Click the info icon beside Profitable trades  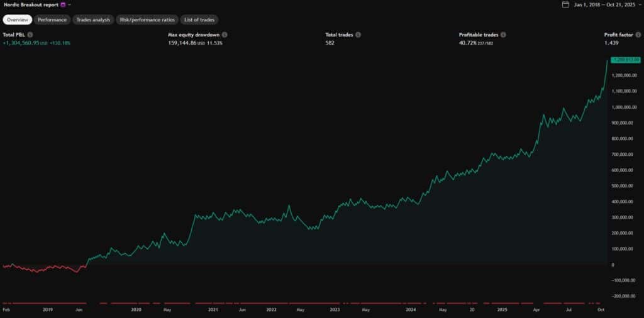tap(503, 35)
